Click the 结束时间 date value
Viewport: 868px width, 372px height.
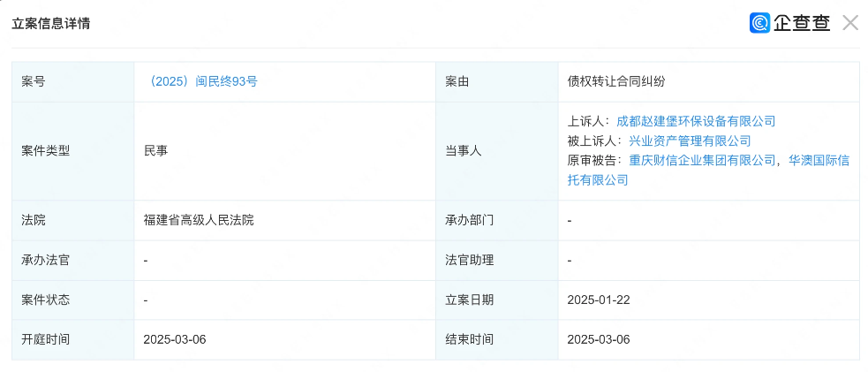coord(598,339)
